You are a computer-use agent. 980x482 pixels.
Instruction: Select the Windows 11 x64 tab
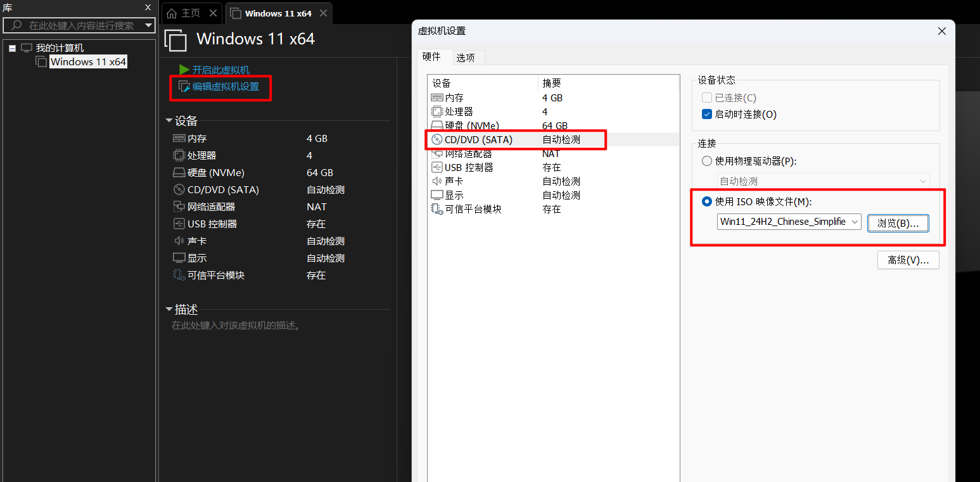click(x=278, y=13)
